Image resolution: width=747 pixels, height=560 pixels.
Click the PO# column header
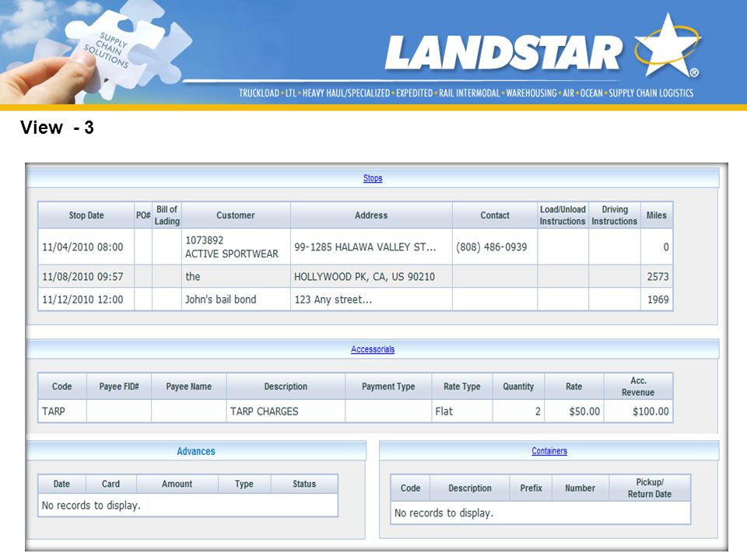[x=143, y=215]
